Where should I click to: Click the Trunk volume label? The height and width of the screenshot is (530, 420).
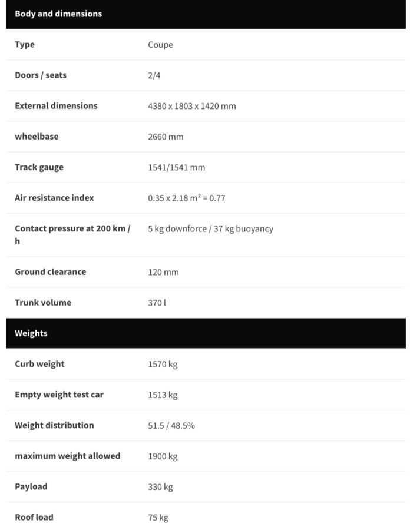pyautogui.click(x=43, y=303)
